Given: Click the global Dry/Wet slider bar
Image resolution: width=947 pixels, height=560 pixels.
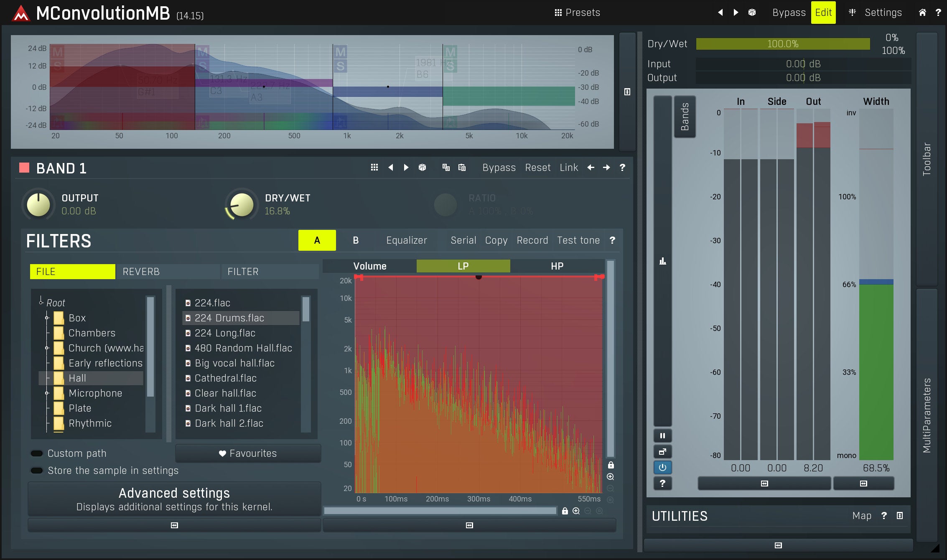Looking at the screenshot, I should pos(782,44).
